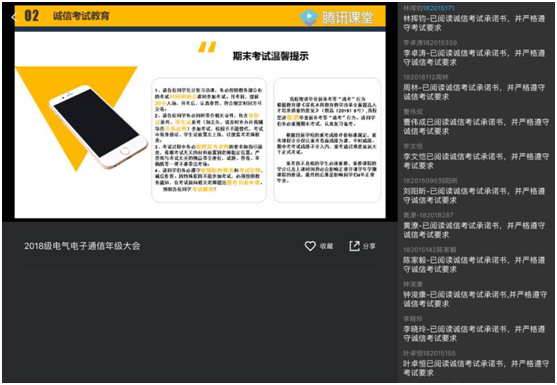Click the share arrow icon
The width and height of the screenshot is (557, 385).
pos(355,246)
